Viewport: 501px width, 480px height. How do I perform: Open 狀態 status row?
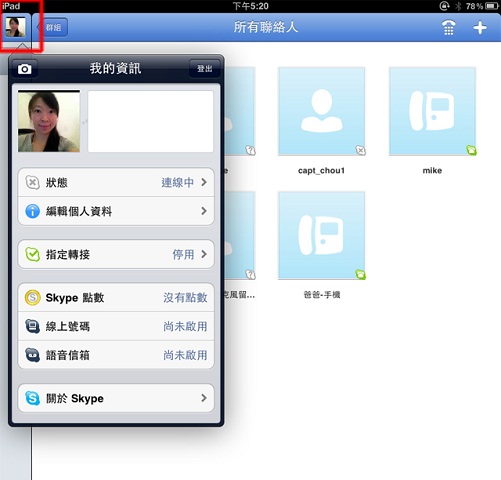click(x=116, y=182)
